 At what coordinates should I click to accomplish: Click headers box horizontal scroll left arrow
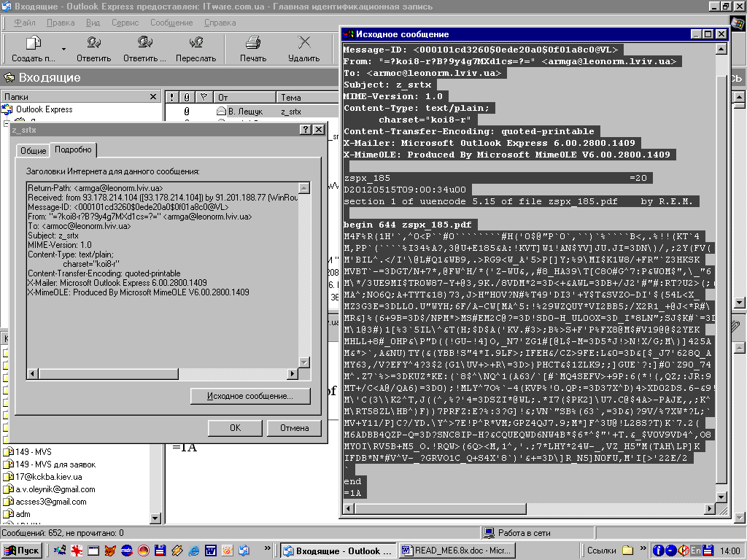point(32,374)
